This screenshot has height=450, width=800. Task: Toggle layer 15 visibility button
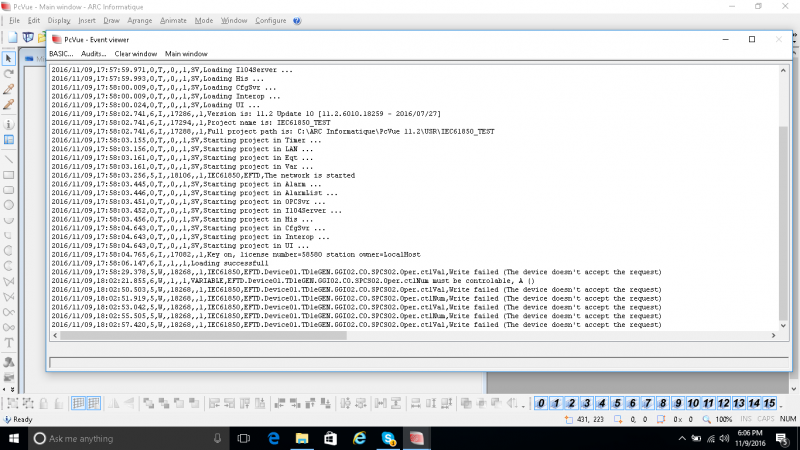point(769,403)
